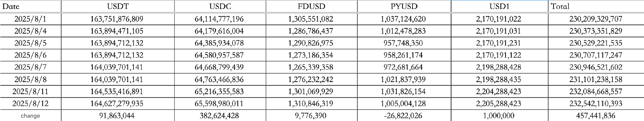Click USDT value 163,751,876,809

[x=118, y=19]
